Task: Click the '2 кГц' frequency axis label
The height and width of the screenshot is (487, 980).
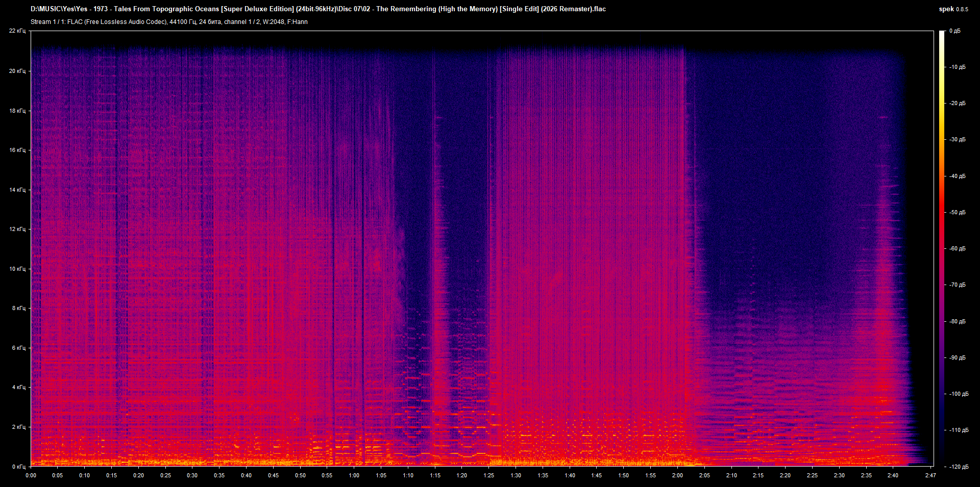Action: 18,427
